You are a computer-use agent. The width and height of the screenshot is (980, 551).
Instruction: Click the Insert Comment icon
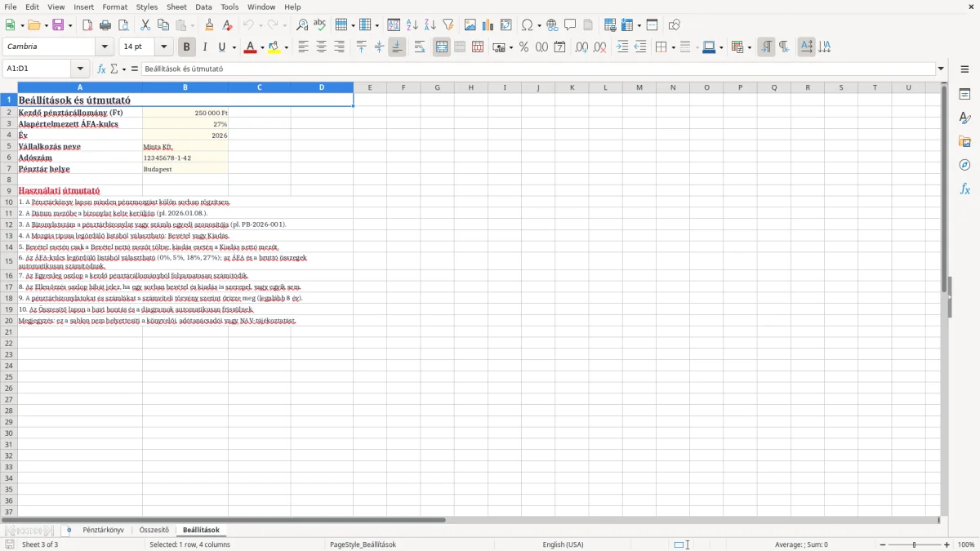[570, 25]
